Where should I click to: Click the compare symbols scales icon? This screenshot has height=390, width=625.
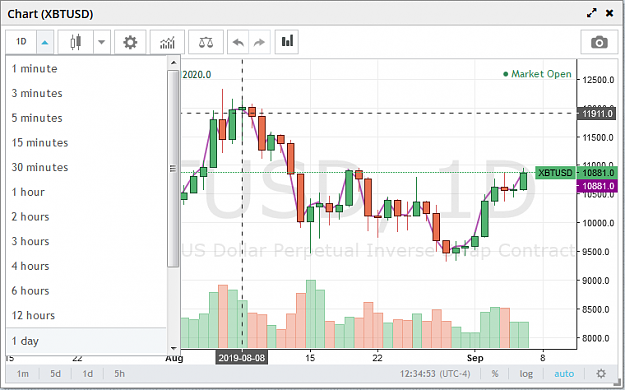pyautogui.click(x=206, y=42)
